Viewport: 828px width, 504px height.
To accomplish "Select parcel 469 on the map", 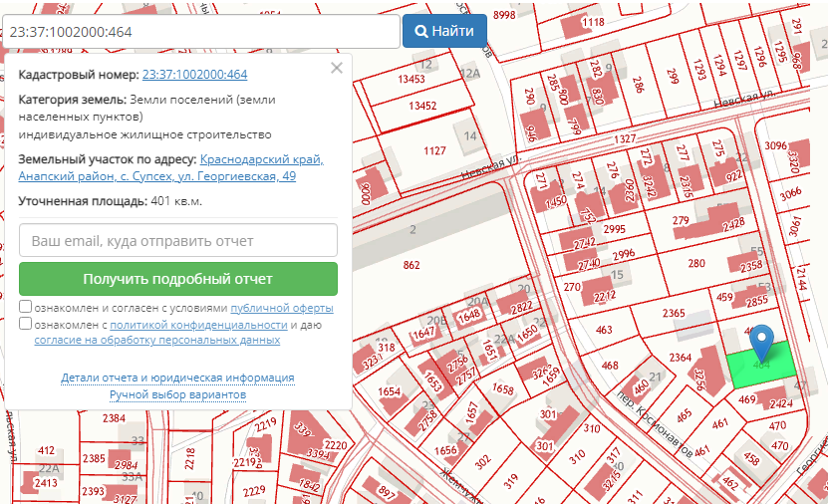I will [x=746, y=399].
